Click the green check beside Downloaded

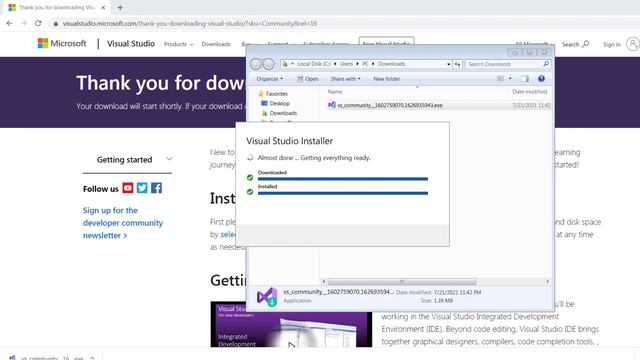[x=250, y=178]
